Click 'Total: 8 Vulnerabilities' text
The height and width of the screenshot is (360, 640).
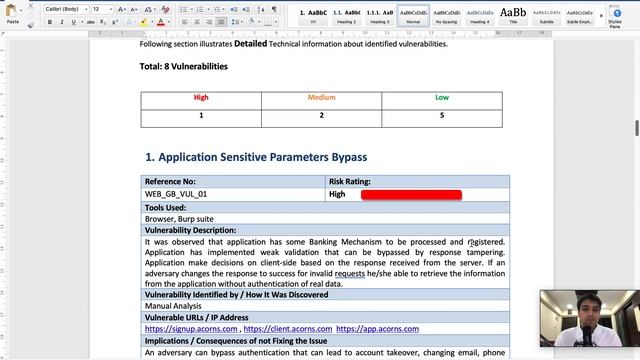coord(184,67)
